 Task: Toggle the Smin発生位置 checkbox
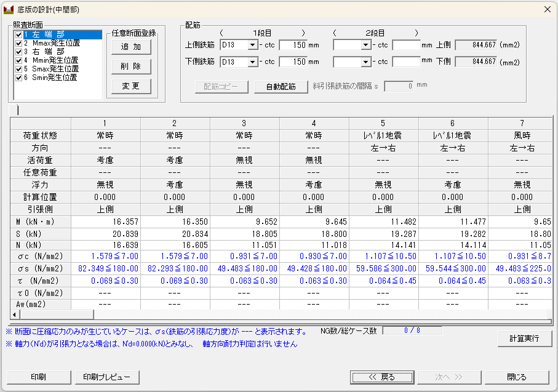point(18,78)
